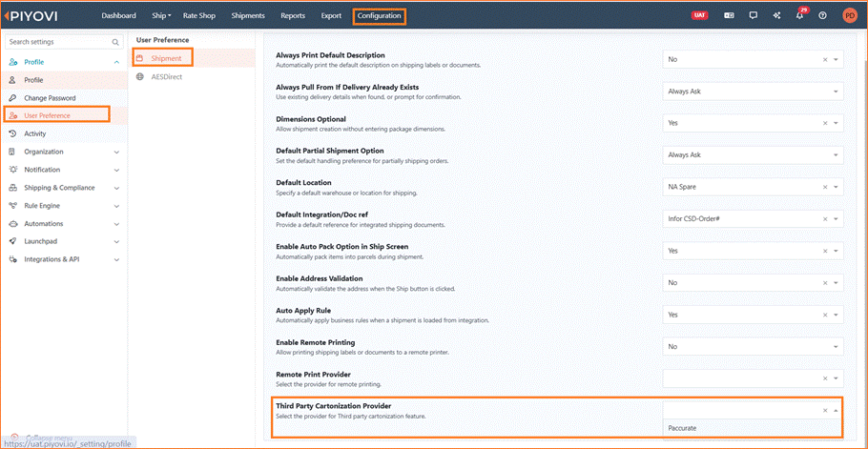Click the Activity history icon

[x=12, y=133]
